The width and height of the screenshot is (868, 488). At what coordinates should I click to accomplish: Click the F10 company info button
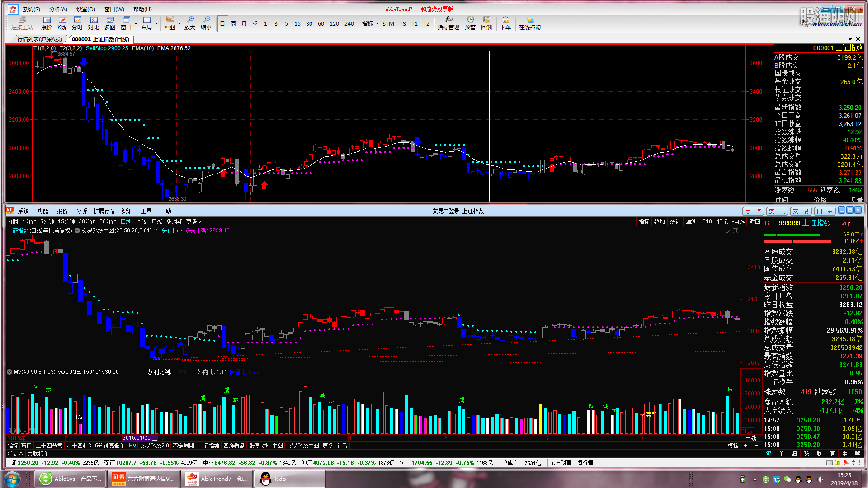[707, 221]
